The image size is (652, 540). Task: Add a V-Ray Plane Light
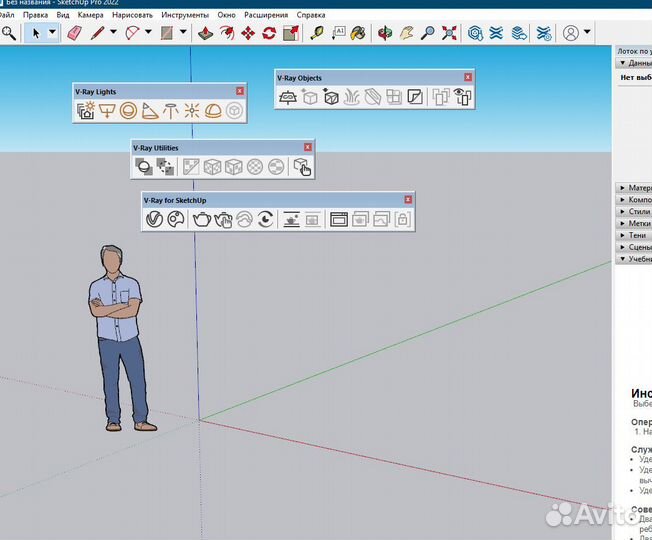click(107, 111)
